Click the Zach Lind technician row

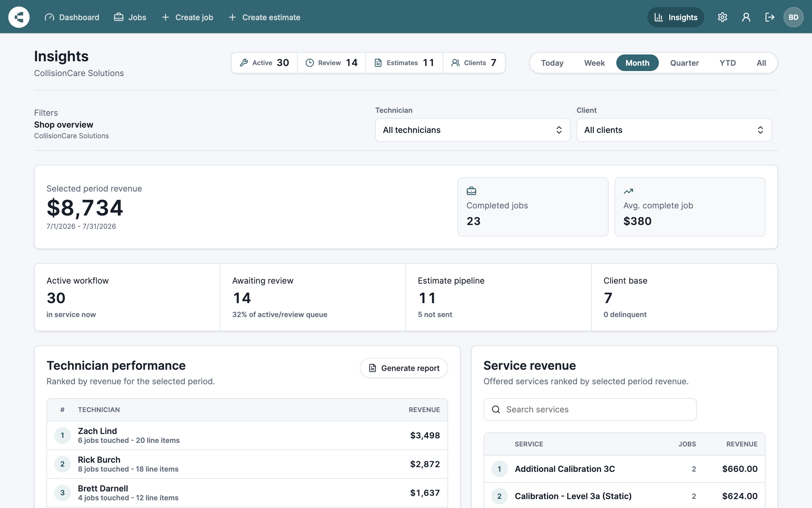(x=247, y=435)
